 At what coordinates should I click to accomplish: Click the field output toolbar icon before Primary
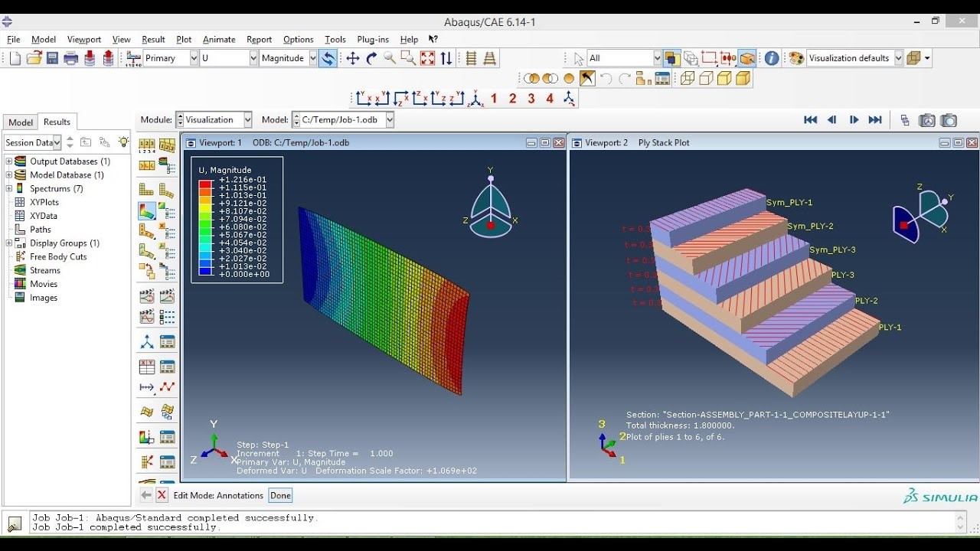click(x=133, y=58)
